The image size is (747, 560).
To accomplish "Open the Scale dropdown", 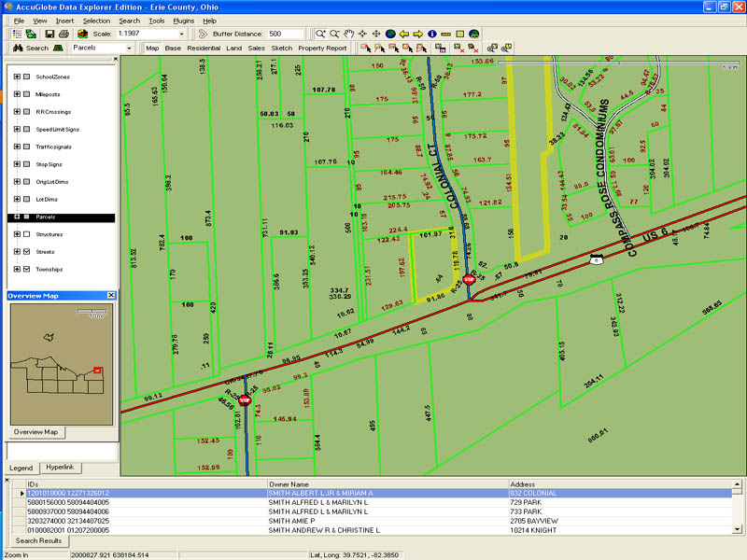I will [181, 34].
